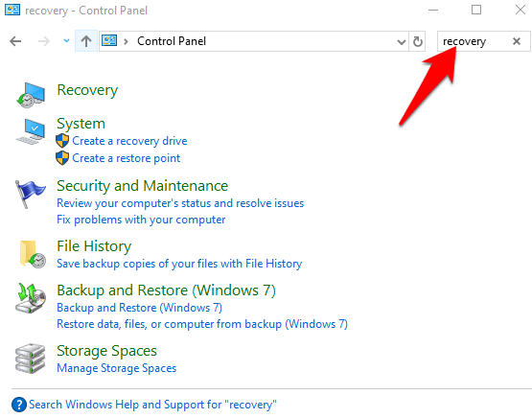532x418 pixels.
Task: Close the Control Panel window
Action: [x=520, y=10]
